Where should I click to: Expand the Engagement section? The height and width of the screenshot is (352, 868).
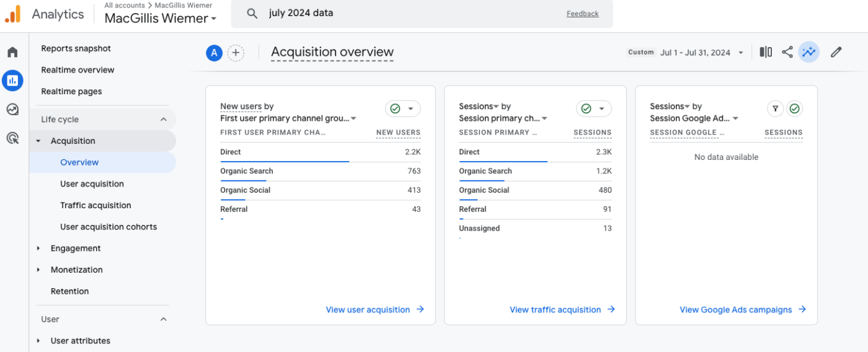(38, 249)
